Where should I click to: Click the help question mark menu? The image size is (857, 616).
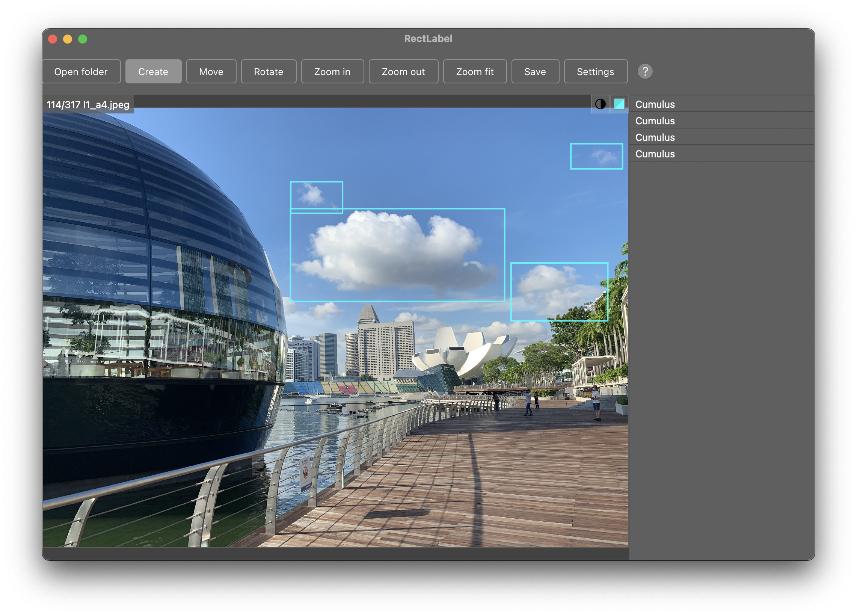pyautogui.click(x=645, y=71)
